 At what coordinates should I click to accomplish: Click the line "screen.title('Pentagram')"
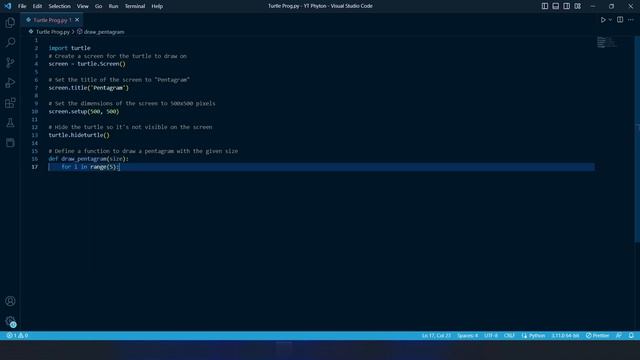coord(89,88)
